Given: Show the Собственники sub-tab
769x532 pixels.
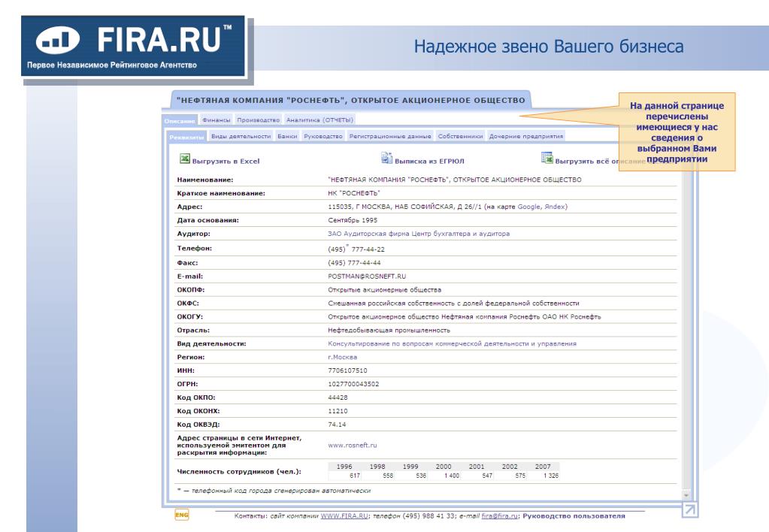Looking at the screenshot, I should click(460, 136).
